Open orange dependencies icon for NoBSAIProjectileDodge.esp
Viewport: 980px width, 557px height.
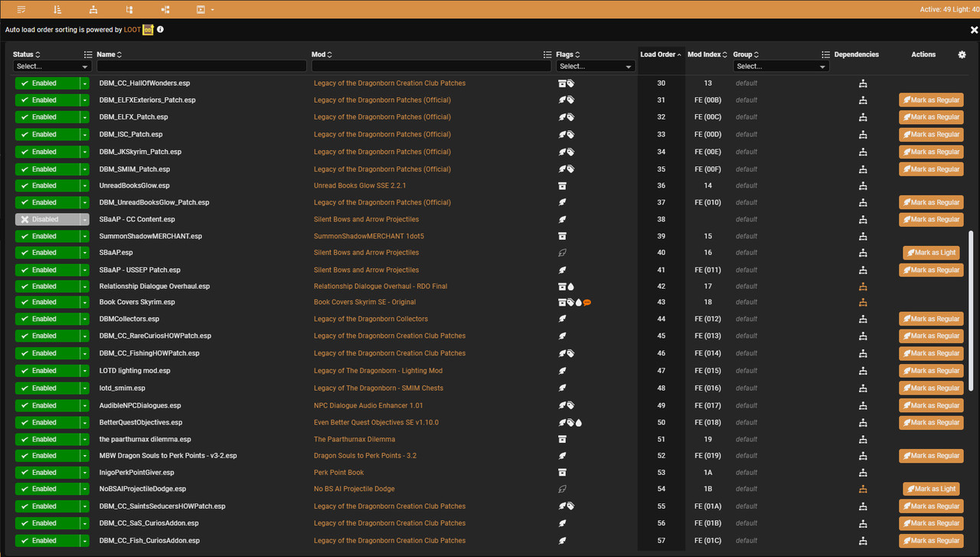click(863, 489)
